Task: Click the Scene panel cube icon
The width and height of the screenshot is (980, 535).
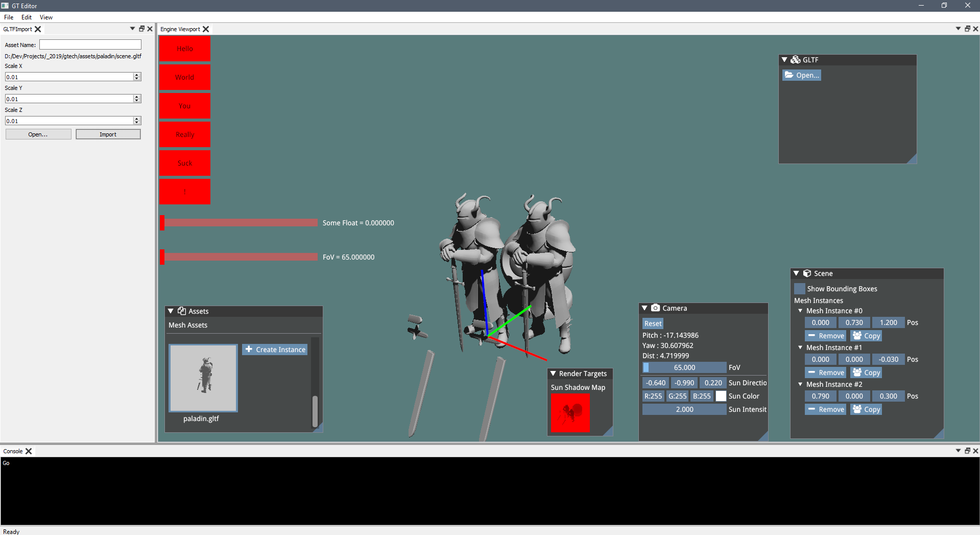Action: tap(807, 273)
